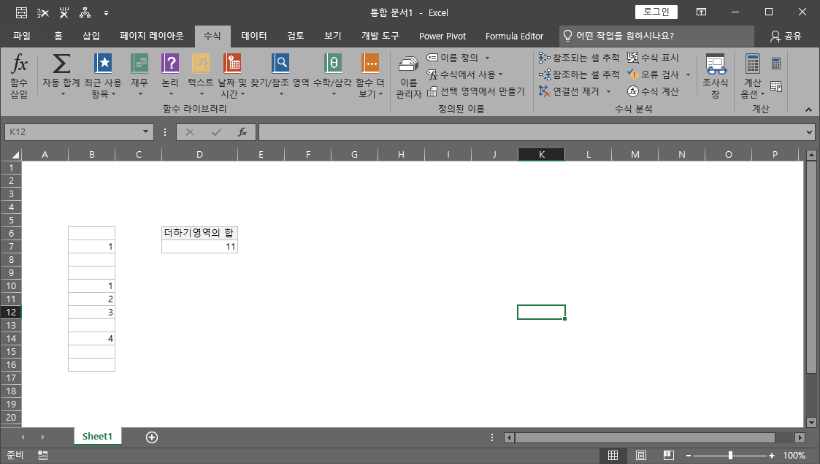
Task: Select cell with 더하기영역의 합 label
Action: coord(199,233)
